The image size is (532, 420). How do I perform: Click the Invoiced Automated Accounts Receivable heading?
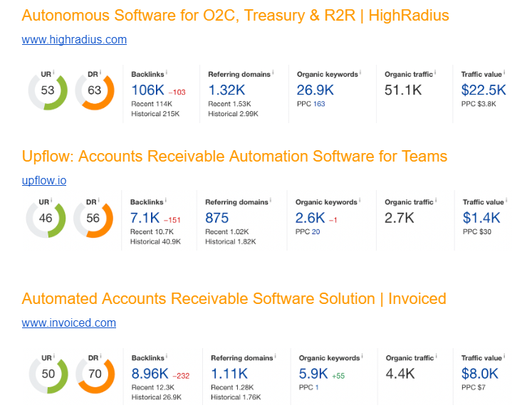[x=234, y=299]
